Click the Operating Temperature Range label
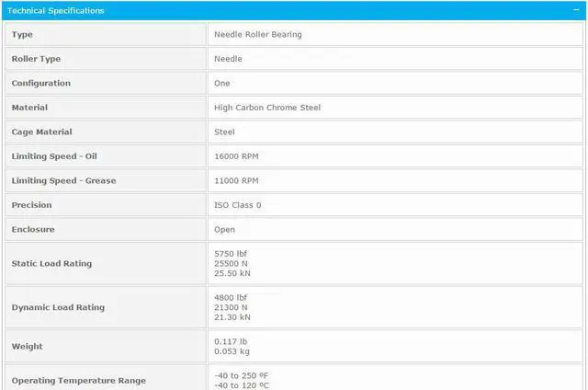This screenshot has width=588, height=390. (x=78, y=381)
